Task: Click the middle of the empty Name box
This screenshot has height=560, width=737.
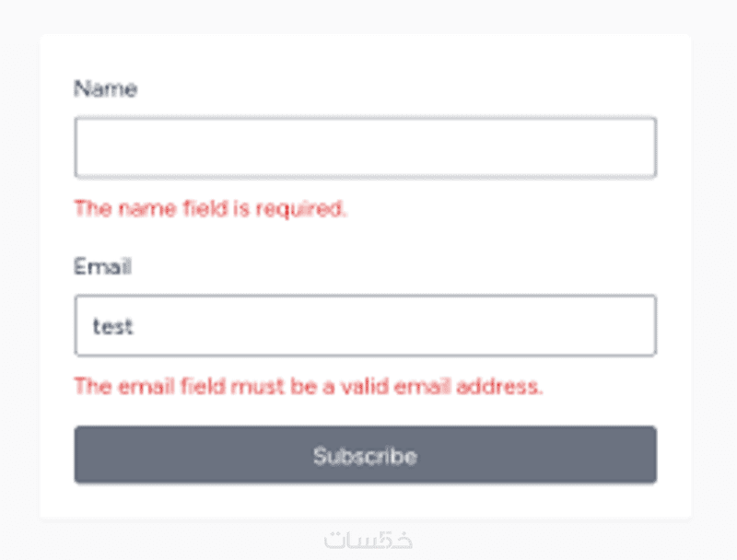Action: point(365,147)
